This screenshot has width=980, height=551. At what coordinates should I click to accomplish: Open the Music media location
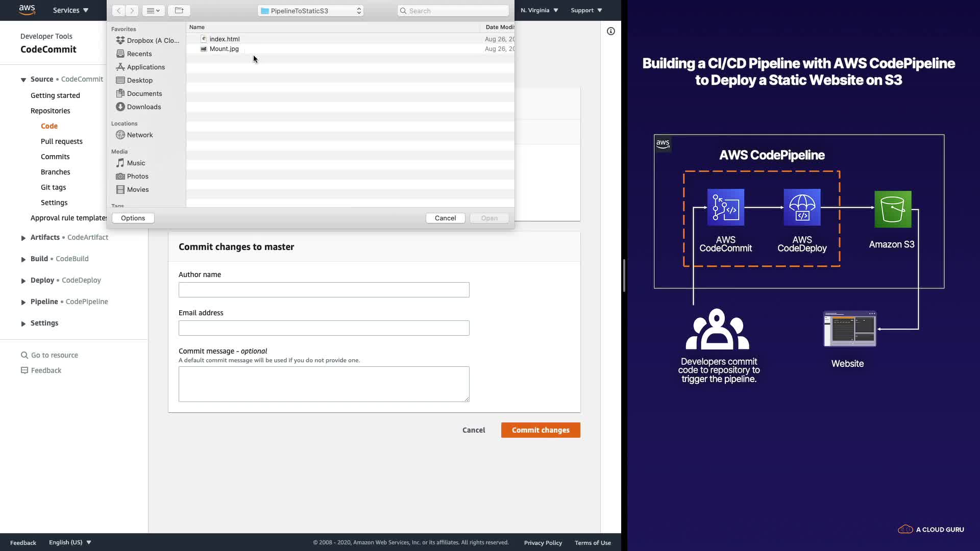point(136,163)
